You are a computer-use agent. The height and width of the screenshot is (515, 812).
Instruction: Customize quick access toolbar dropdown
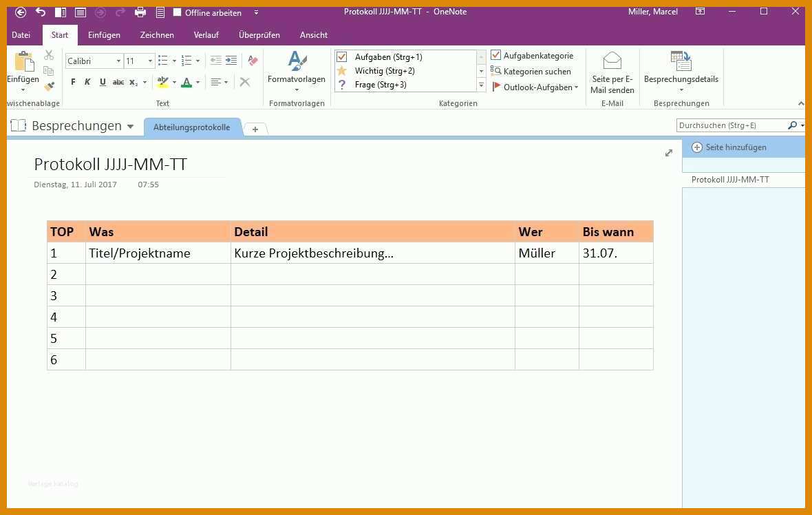click(257, 12)
